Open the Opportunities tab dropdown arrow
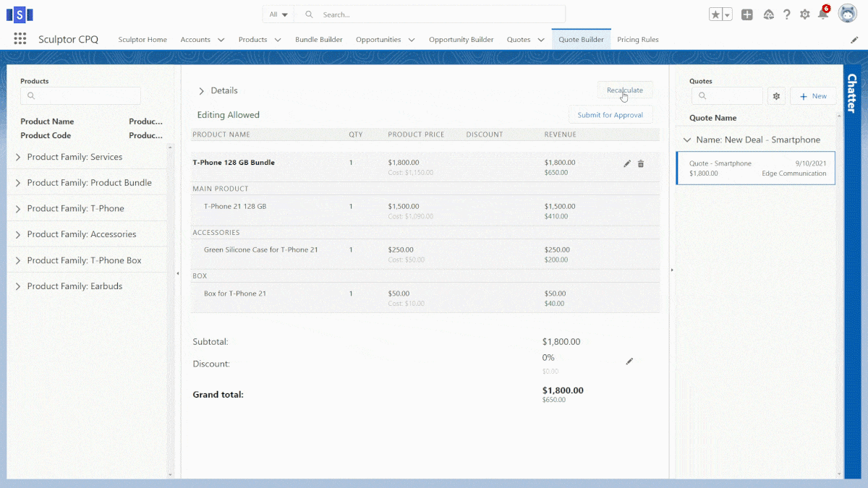Viewport: 868px width, 488px height. 412,40
